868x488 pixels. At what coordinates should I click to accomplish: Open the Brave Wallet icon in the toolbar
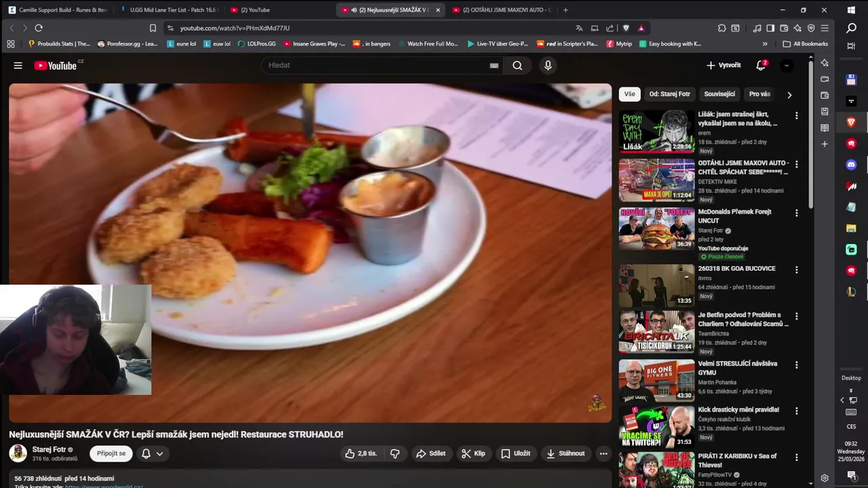tap(784, 28)
